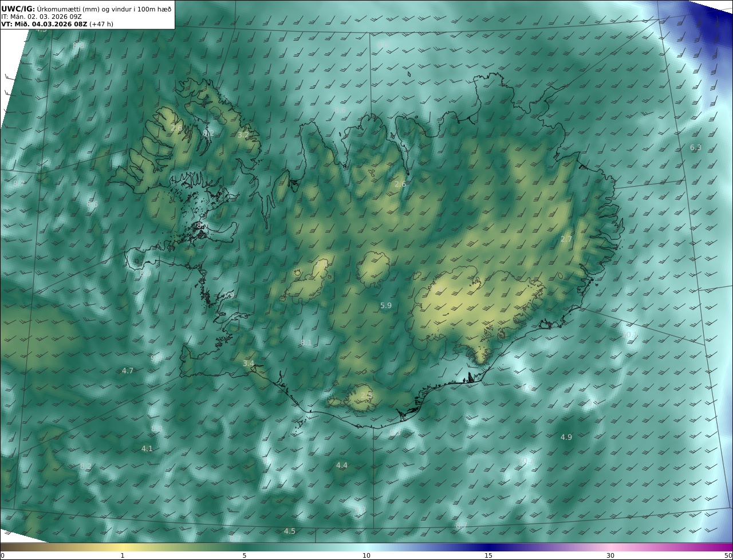733x560 pixels.
Task: Click the 3.4 value on Reykjanes
Action: pyautogui.click(x=248, y=364)
